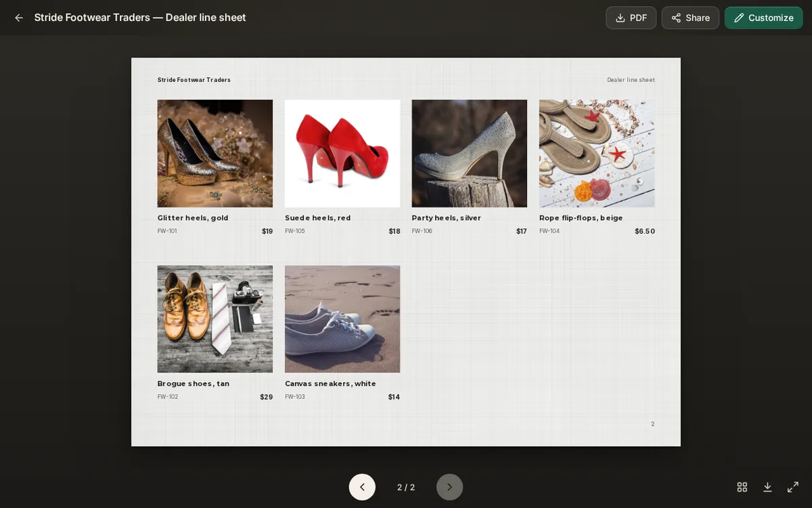
Task: Click the $17 price
Action: click(x=522, y=231)
